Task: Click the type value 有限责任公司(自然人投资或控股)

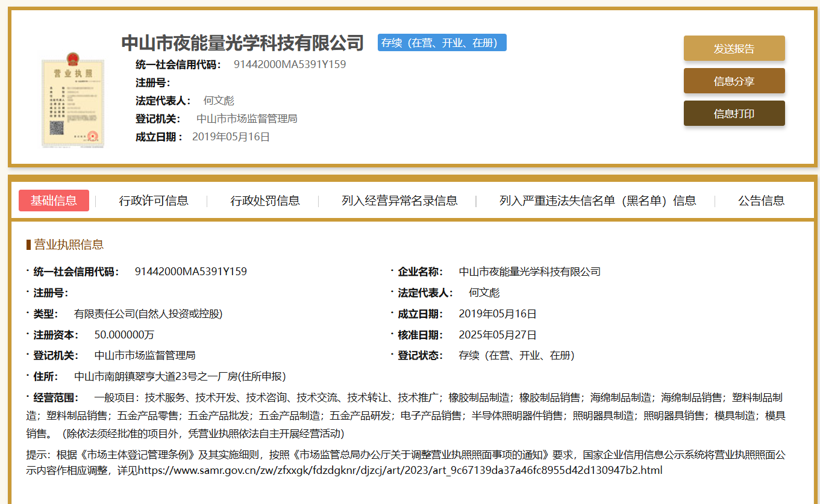Action: click(x=148, y=314)
